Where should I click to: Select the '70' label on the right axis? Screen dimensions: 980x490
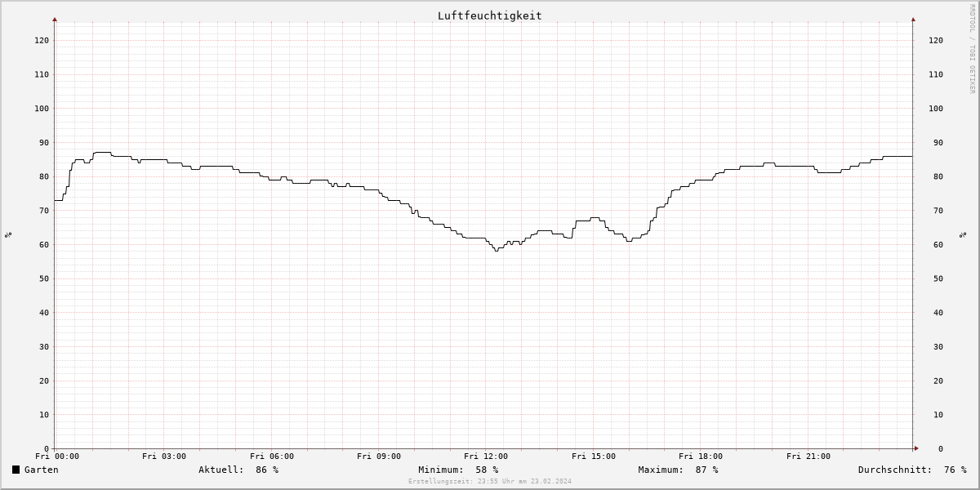point(938,211)
